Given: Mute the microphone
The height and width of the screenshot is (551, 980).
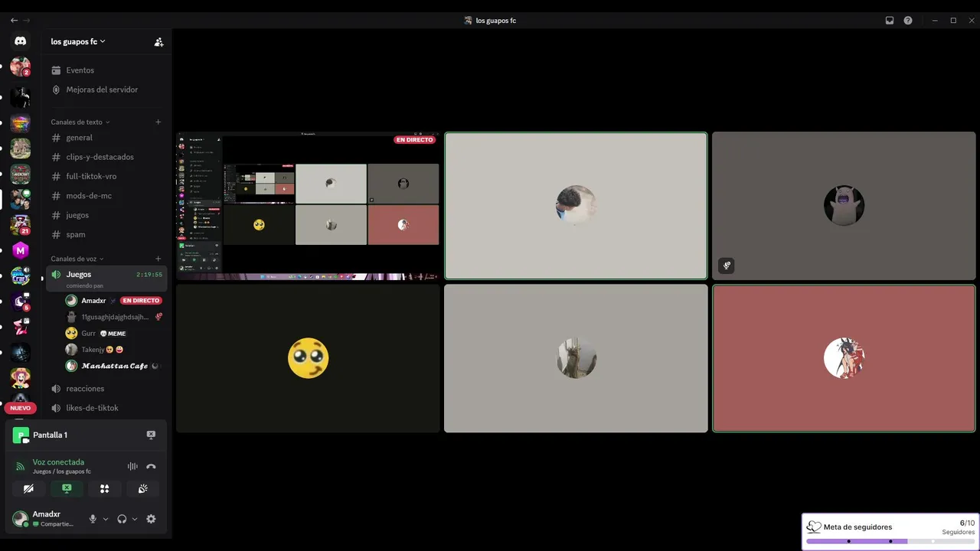Looking at the screenshot, I should tap(93, 519).
